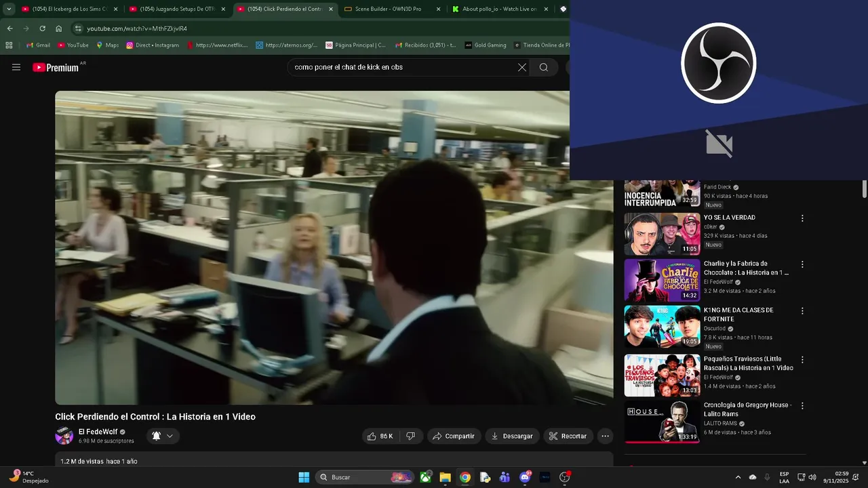Click the taskbar Buscar search box

[x=366, y=477]
